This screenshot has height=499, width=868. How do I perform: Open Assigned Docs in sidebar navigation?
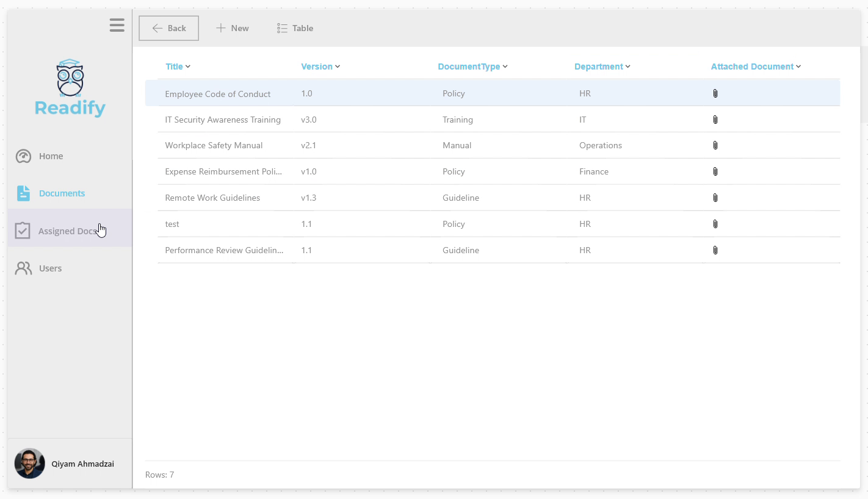click(x=67, y=231)
